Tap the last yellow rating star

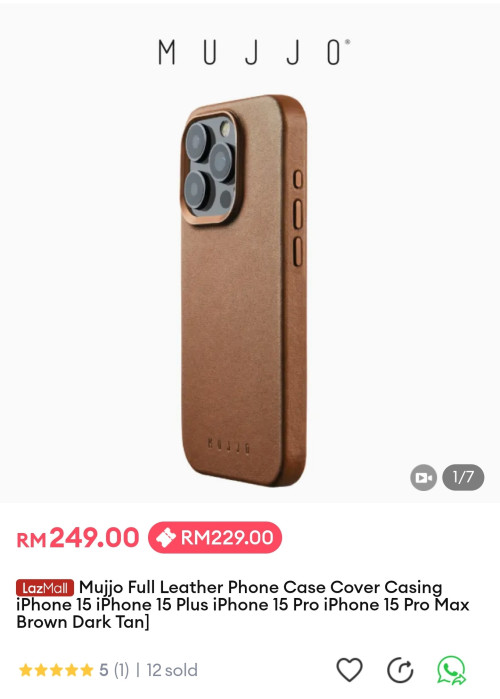pos(86,670)
